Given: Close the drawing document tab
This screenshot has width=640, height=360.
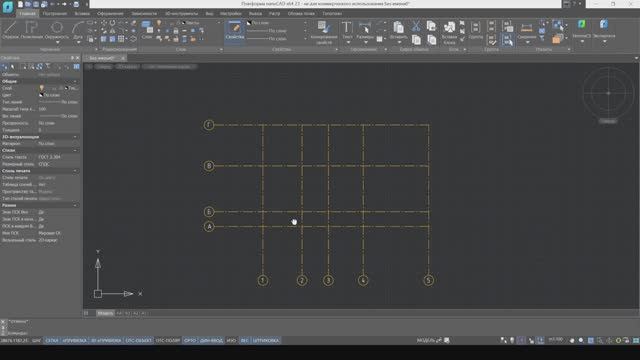Looking at the screenshot, I should coord(122,58).
